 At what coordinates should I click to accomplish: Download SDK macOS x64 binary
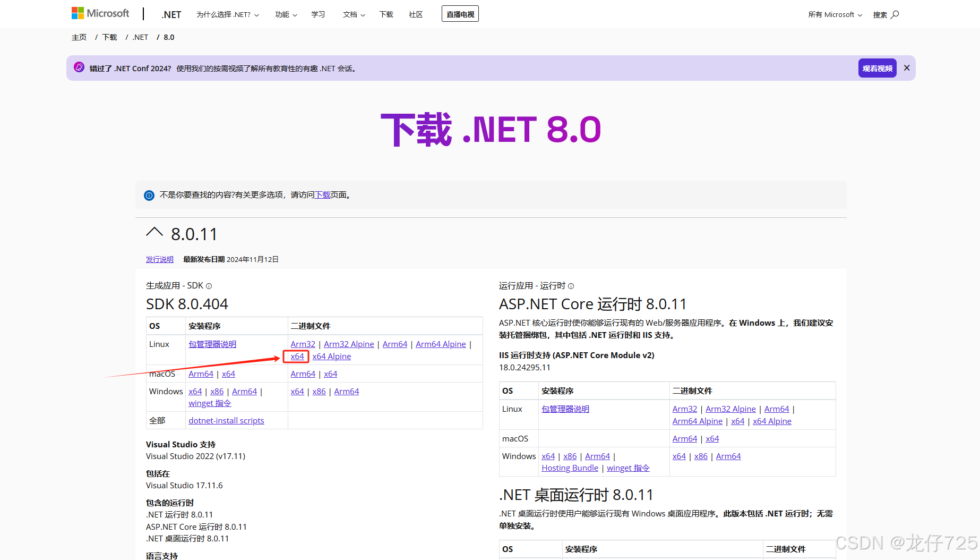pyautogui.click(x=331, y=374)
